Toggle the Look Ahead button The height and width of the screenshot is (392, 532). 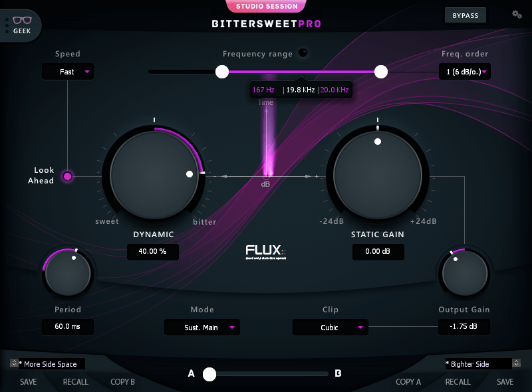[67, 176]
